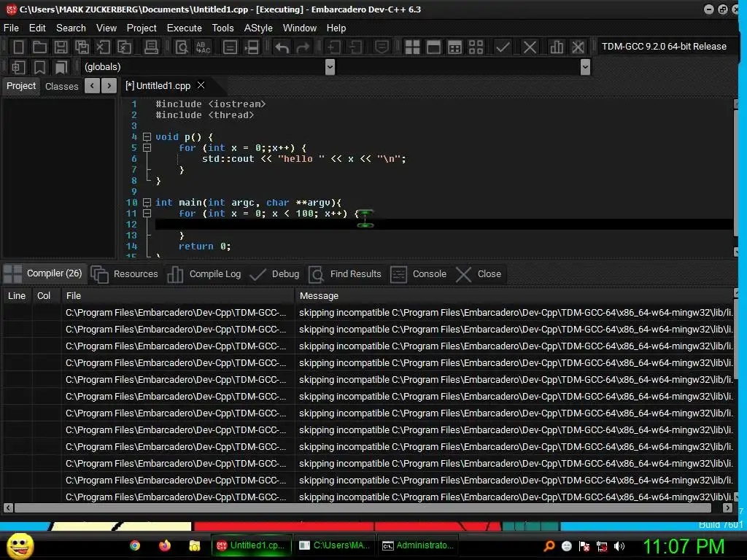This screenshot has width=747, height=560.
Task: Close the Untitled1.cpp editor tab
Action: click(x=201, y=85)
